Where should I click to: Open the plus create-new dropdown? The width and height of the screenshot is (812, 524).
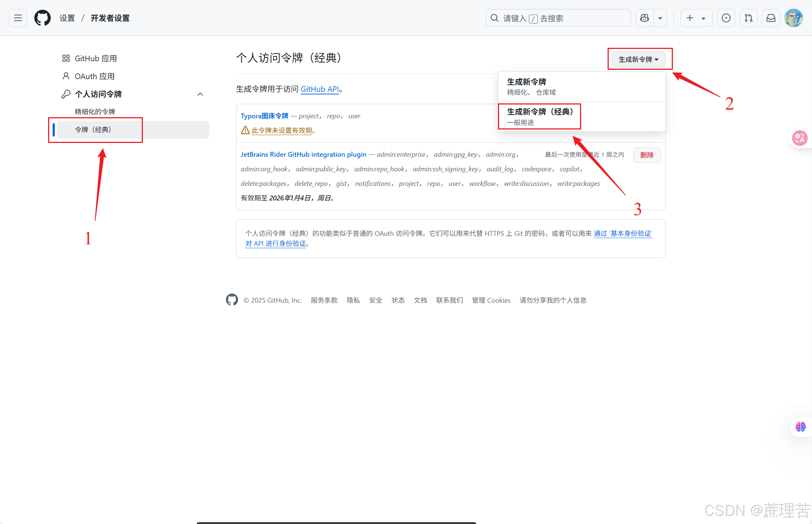pos(696,18)
